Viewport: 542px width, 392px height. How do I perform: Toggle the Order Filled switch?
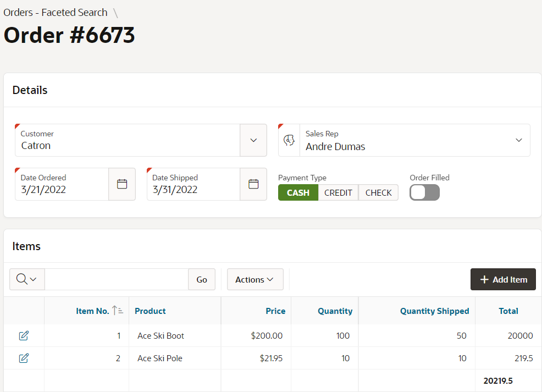pyautogui.click(x=424, y=192)
